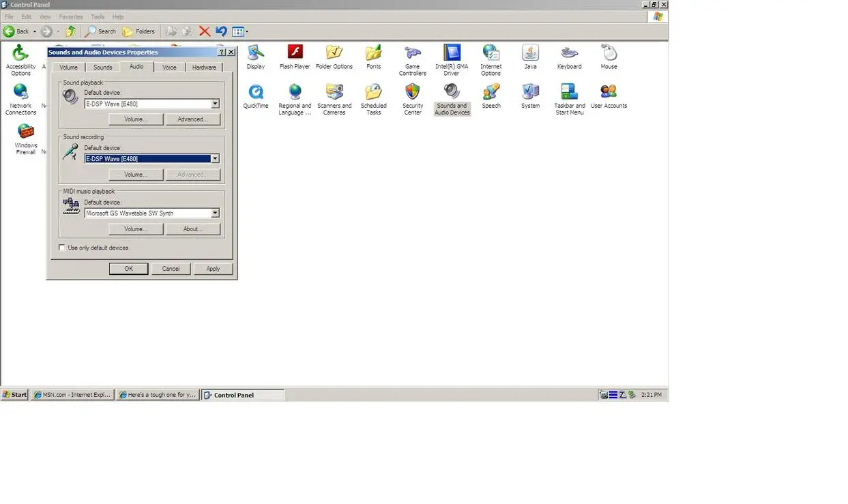The image size is (848, 504).
Task: Open Taskbar and Start Menu icon
Action: click(570, 100)
